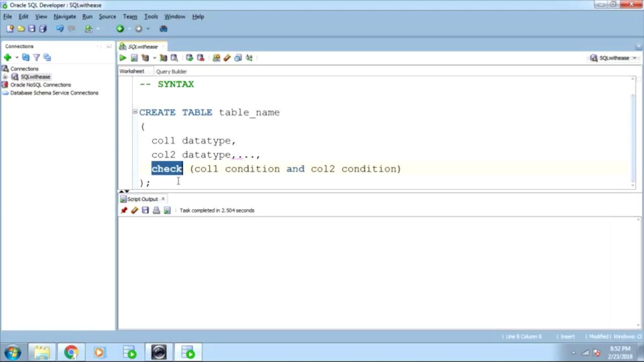Click the SQL History icon
Image resolution: width=644 pixels, height=362 pixels.
coord(238,58)
